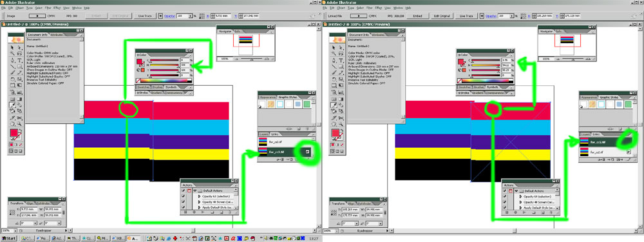644x242 pixels.
Task: Click Create New Action in left window Actions panel
Action: click(x=222, y=212)
